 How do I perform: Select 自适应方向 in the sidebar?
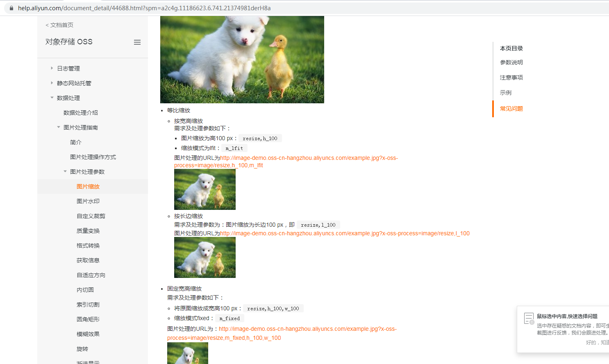point(91,275)
